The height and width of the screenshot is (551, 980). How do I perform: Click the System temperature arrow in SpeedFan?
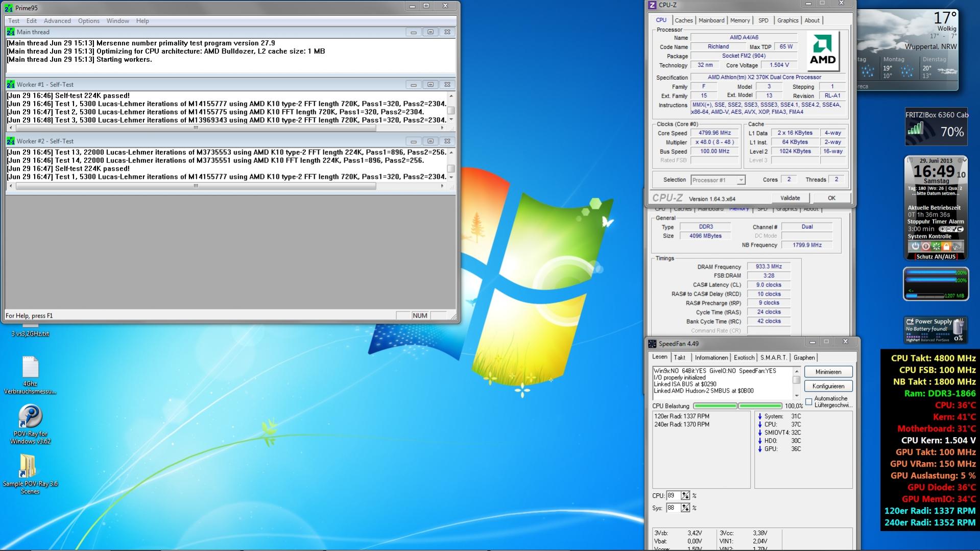point(760,416)
